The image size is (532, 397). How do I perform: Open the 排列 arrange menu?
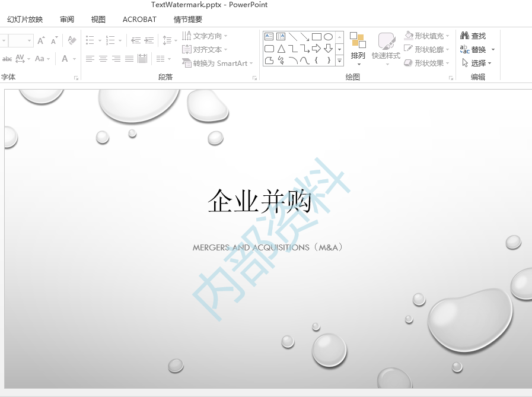click(358, 49)
